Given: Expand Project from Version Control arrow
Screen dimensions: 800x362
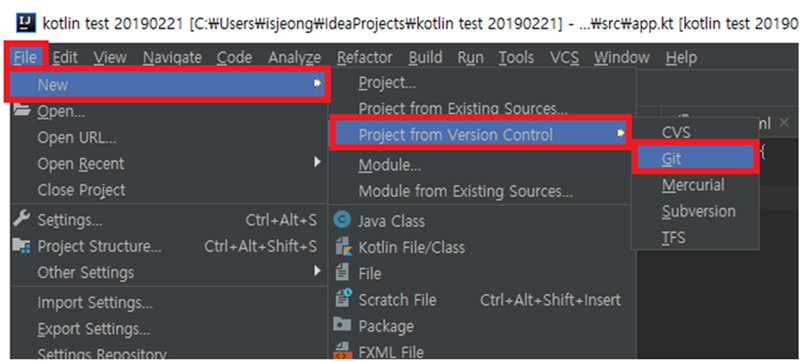Looking at the screenshot, I should click(x=620, y=134).
